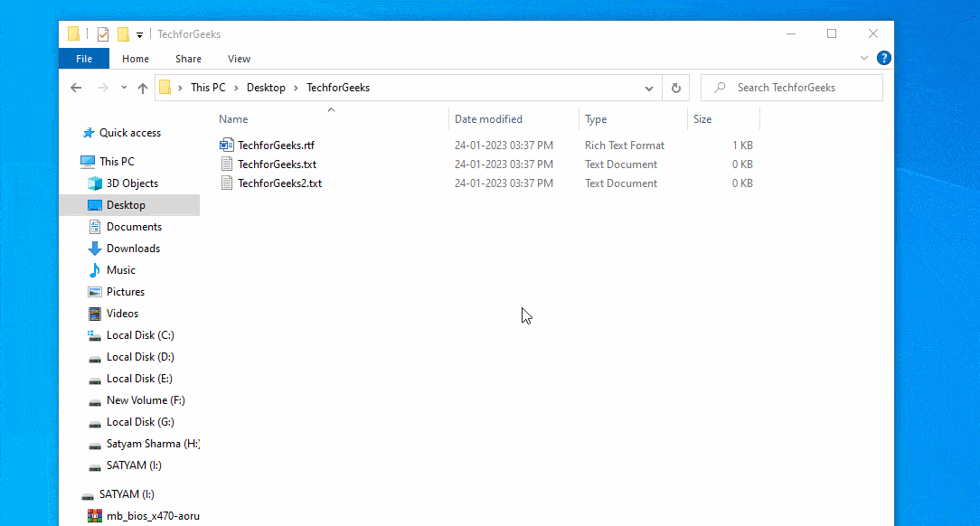The height and width of the screenshot is (526, 980).
Task: Open the blue Help question mark icon
Action: click(884, 58)
